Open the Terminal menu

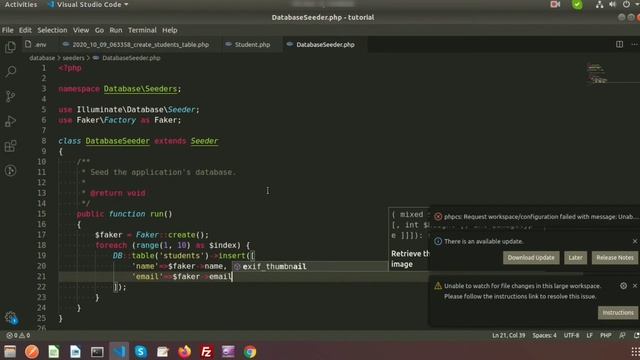(142, 30)
